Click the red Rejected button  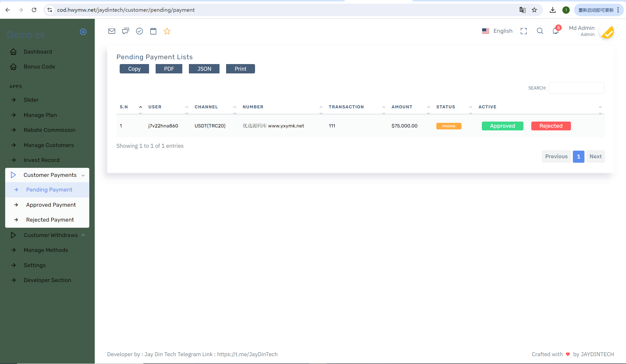(551, 126)
